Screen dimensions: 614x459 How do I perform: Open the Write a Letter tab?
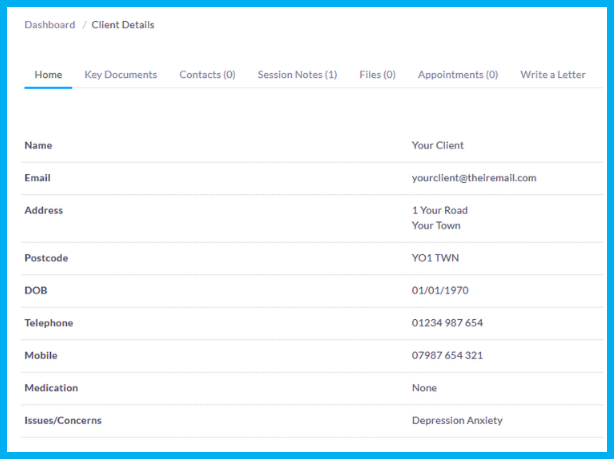point(552,75)
